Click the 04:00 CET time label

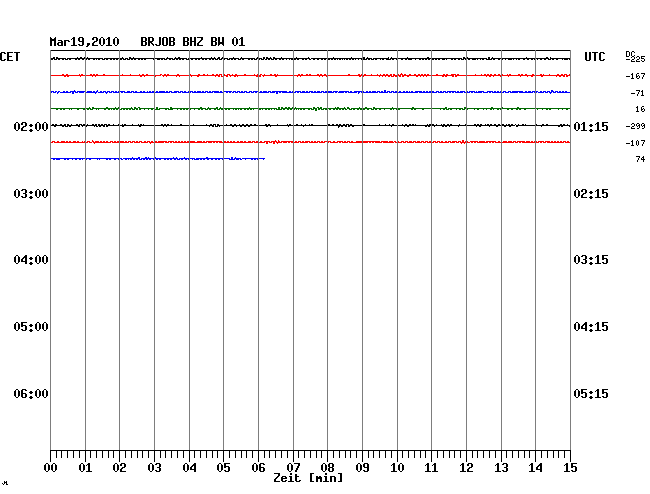click(31, 260)
